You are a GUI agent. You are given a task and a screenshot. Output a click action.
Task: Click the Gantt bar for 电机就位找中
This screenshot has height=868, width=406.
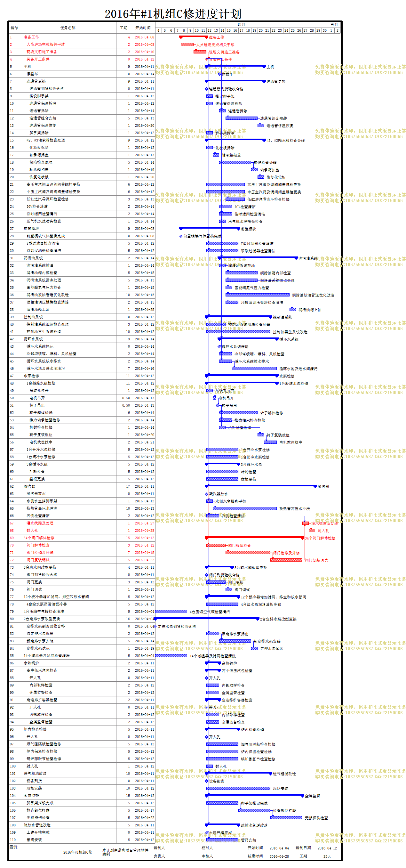270,442
